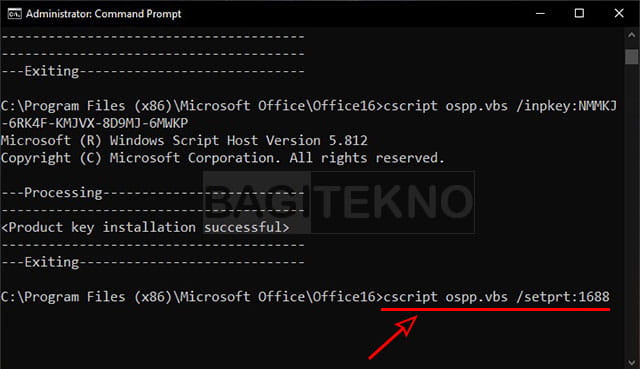Click the 'Windows Script Host Version 5.812' line
Viewport: 640px width, 369px height.
pos(184,140)
